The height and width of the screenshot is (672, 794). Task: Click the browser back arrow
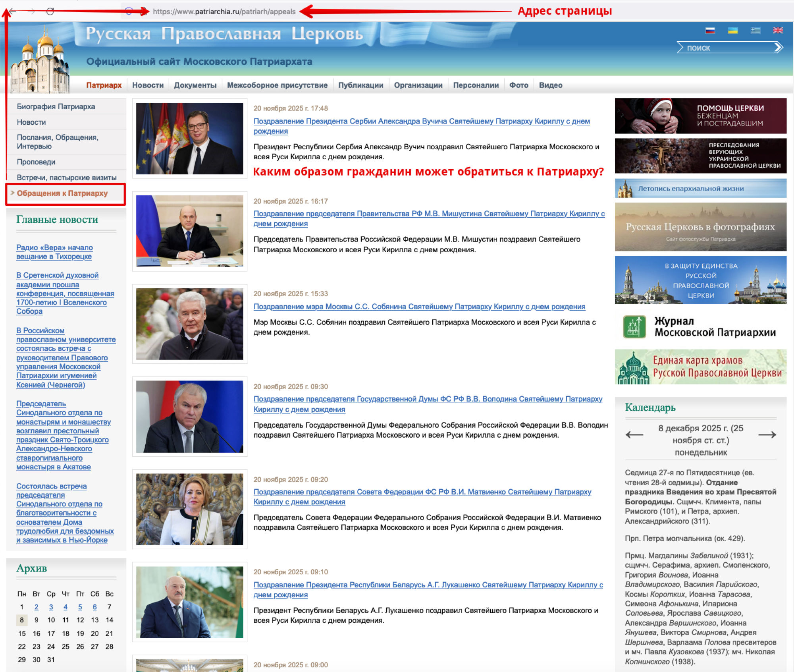coord(13,12)
